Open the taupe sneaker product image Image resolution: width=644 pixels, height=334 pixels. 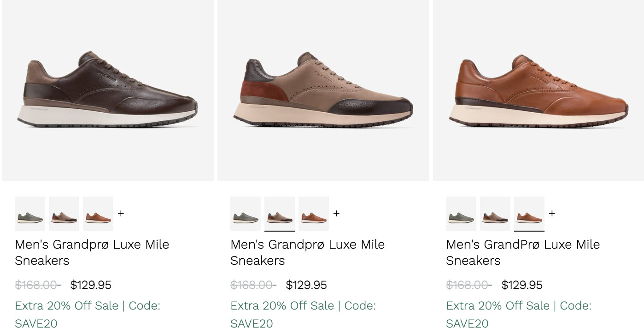click(323, 90)
